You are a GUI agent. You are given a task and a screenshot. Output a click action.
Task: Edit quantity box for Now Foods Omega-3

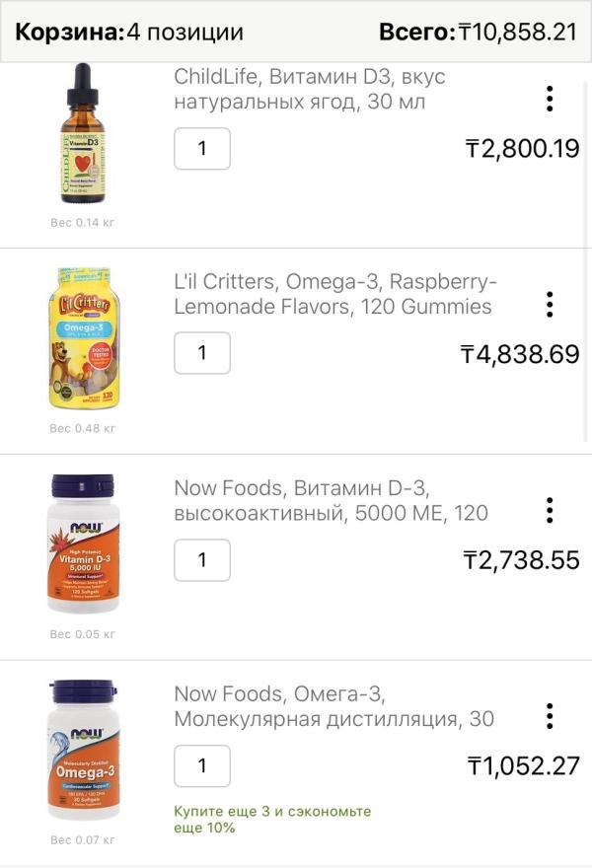tap(202, 765)
